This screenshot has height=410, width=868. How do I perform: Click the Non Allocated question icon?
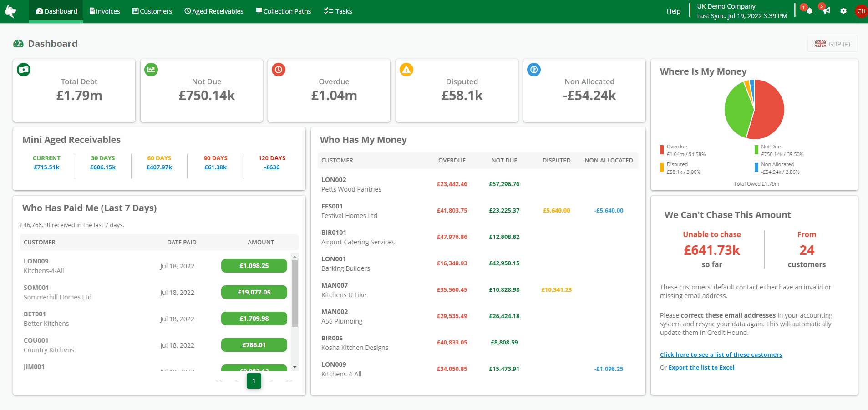click(534, 70)
